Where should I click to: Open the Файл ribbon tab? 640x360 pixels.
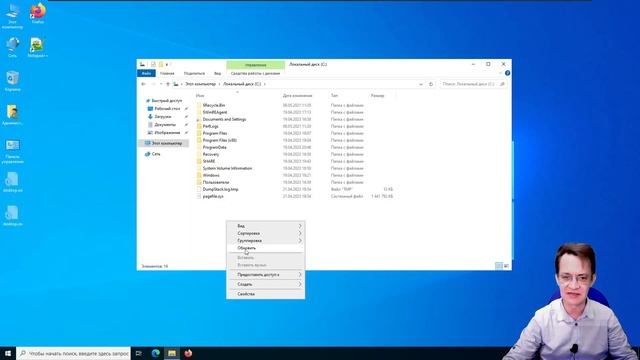tap(146, 73)
